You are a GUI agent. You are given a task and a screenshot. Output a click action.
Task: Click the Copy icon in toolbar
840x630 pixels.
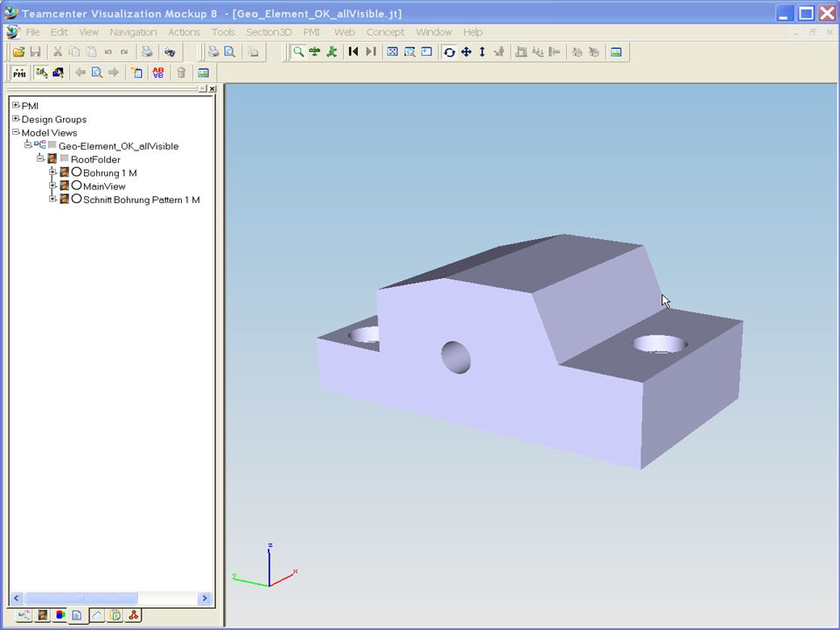click(74, 52)
